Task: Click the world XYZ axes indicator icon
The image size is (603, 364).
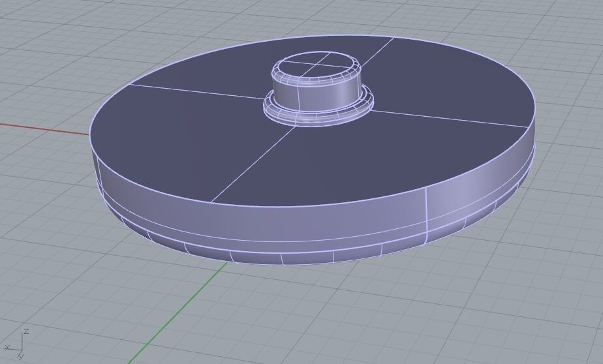Action: pyautogui.click(x=17, y=344)
